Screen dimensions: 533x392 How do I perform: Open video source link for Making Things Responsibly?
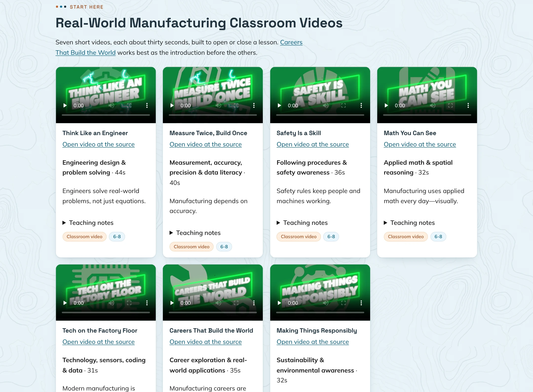(313, 342)
